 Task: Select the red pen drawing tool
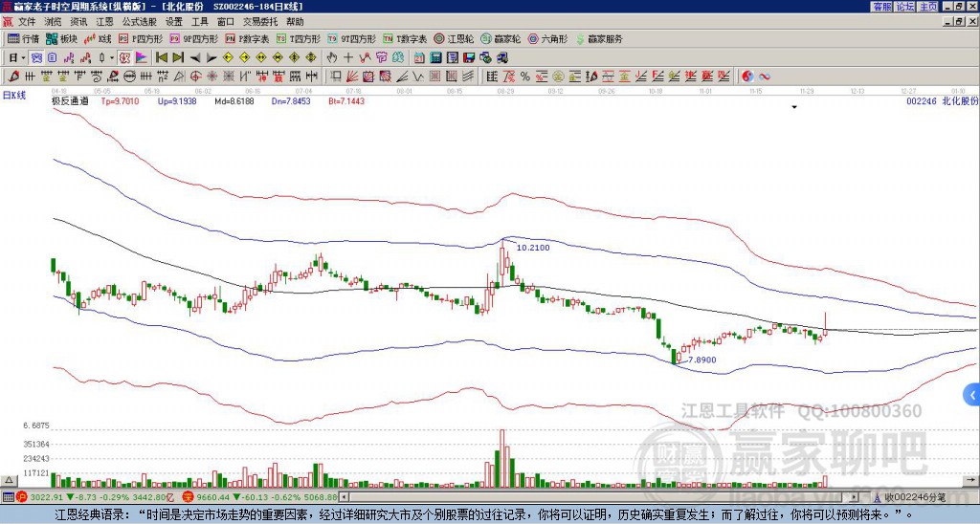point(13,76)
